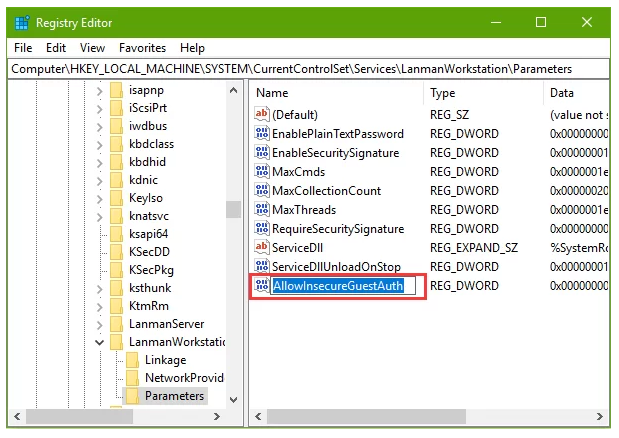Click the EnablePlainTextPassword DWORD icon
The image size is (619, 438).
click(x=262, y=133)
